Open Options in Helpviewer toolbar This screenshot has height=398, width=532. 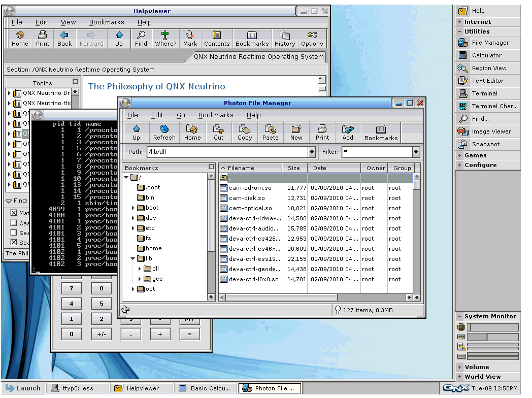[312, 39]
